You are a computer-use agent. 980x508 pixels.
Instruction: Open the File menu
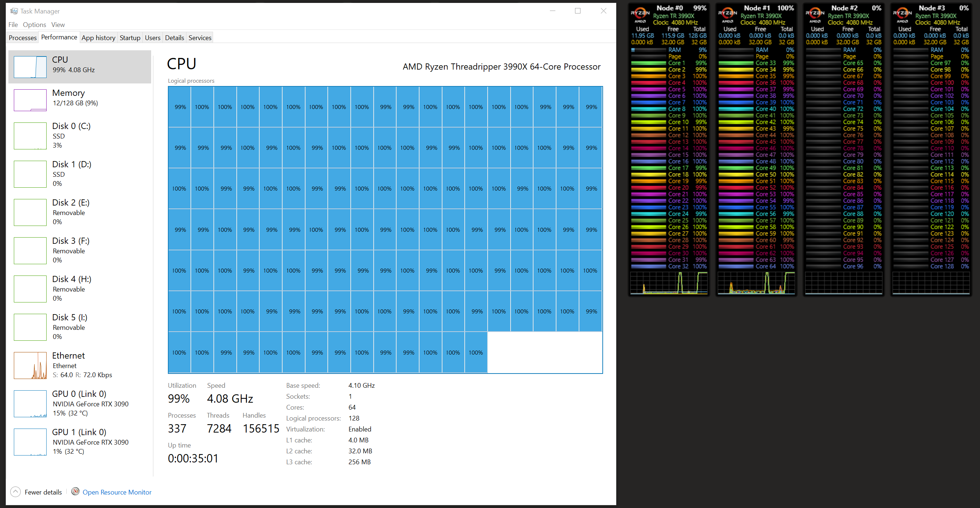(13, 24)
